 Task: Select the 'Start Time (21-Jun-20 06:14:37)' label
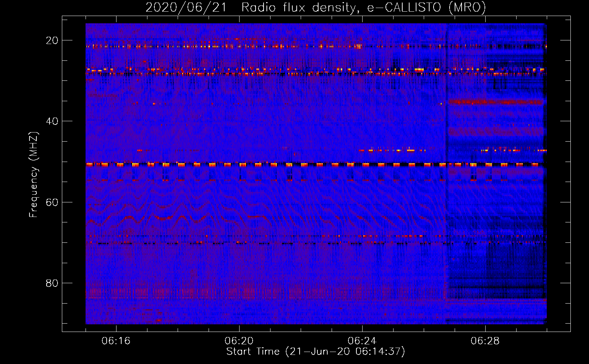[x=316, y=352]
